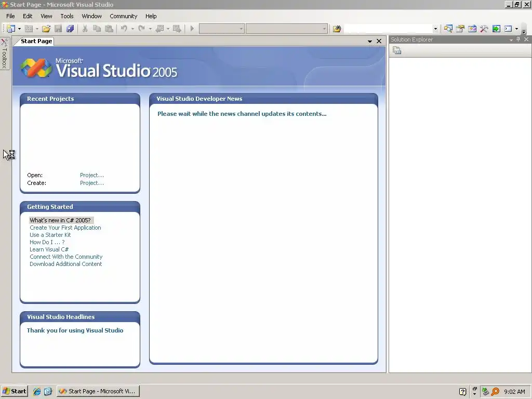Screen dimensions: 532x399
Task: Click the Navigate Backward icon
Action: pyautogui.click(x=159, y=29)
